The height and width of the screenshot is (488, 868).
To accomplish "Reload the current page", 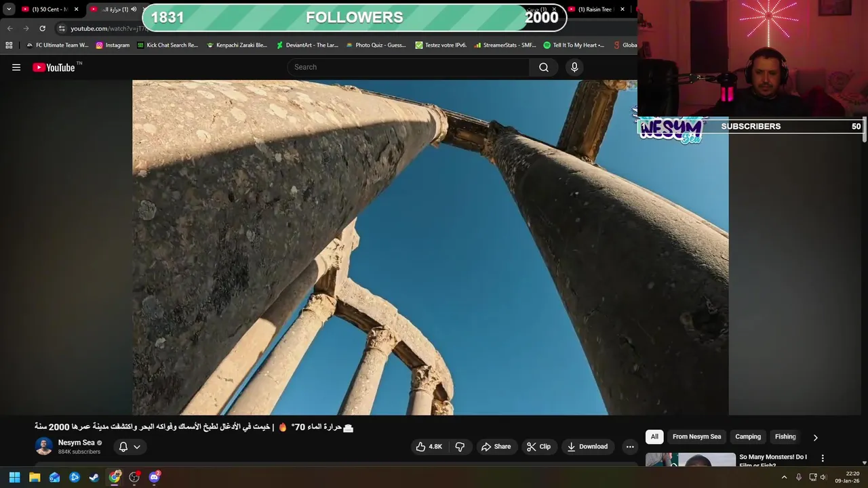I will (x=42, y=28).
